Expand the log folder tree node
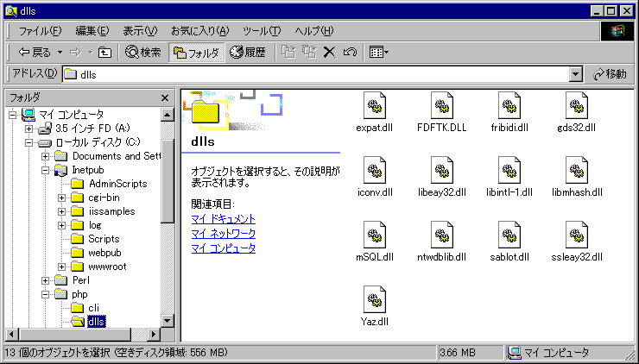This screenshot has height=364, width=639. pyautogui.click(x=61, y=226)
